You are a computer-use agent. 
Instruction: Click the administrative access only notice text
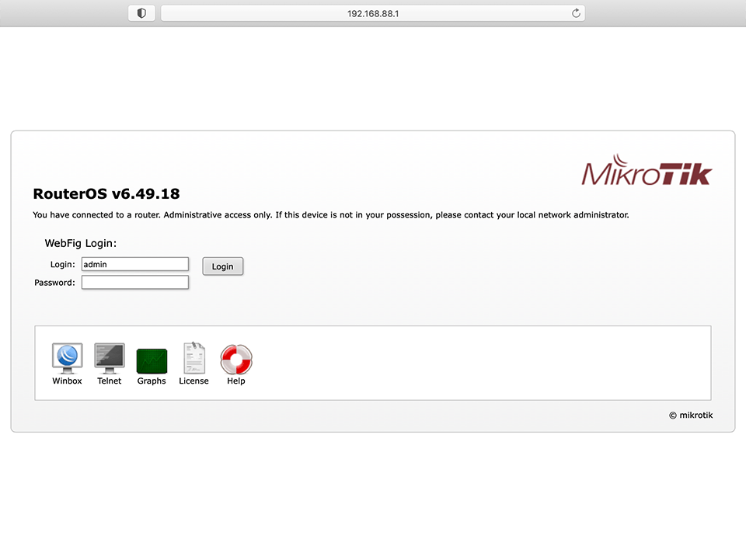(x=331, y=215)
